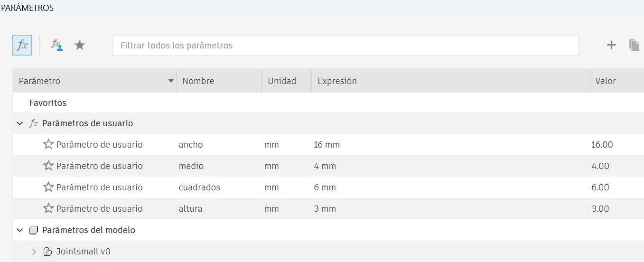644x262 pixels.
Task: Star the altura parameter
Action: 48,208
